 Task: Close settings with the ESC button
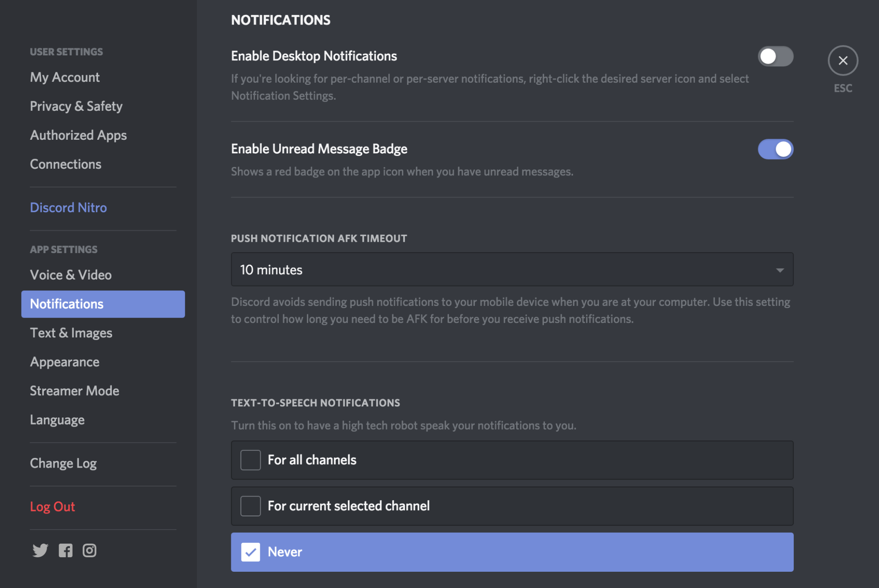coord(843,60)
